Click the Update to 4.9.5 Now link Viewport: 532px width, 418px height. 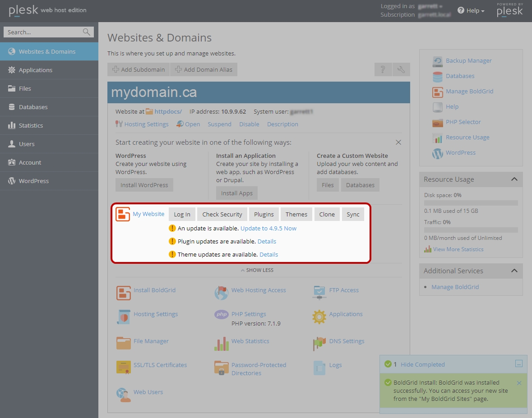pos(268,228)
